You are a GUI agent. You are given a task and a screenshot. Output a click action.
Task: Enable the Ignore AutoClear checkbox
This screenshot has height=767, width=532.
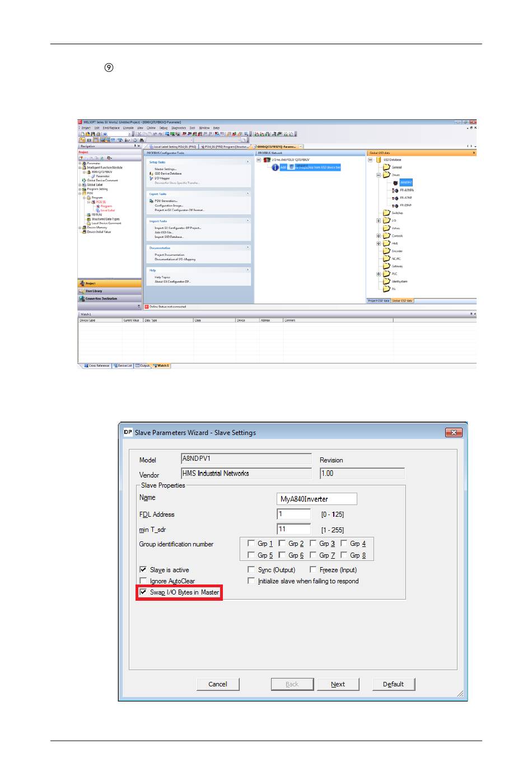[143, 581]
